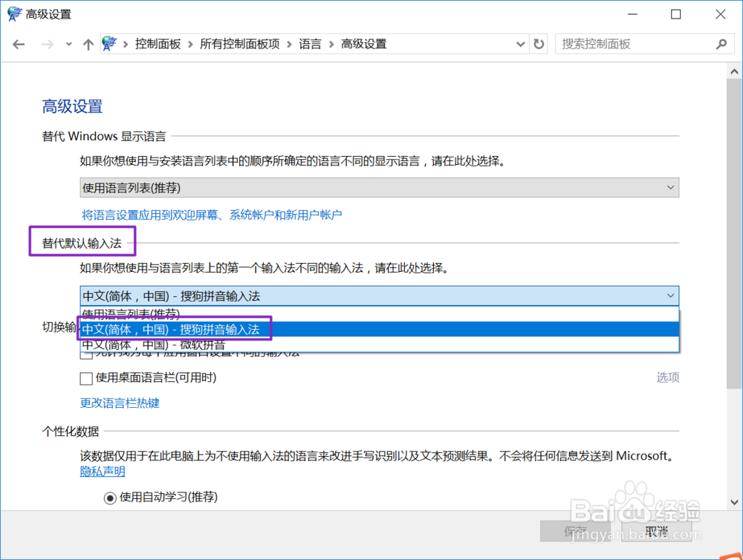
Task: Navigate to 所有控制面板项 breadcrumb
Action: tap(238, 44)
